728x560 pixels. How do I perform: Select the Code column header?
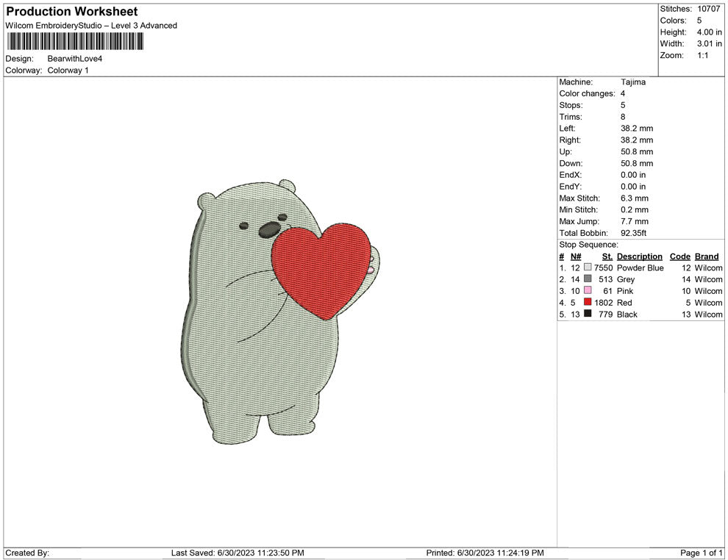[679, 256]
